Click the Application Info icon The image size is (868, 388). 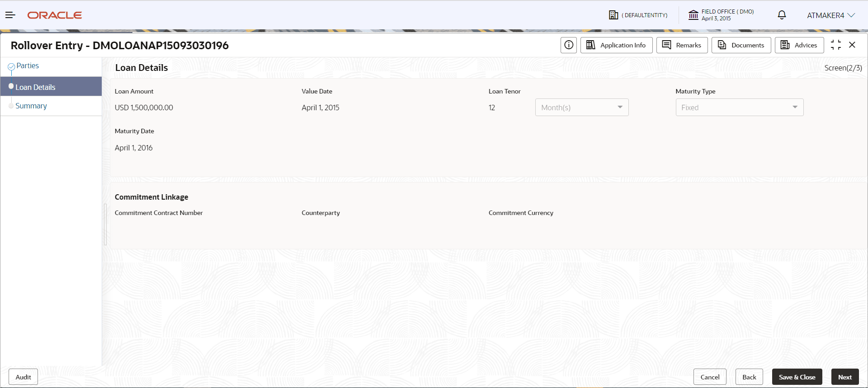[590, 45]
